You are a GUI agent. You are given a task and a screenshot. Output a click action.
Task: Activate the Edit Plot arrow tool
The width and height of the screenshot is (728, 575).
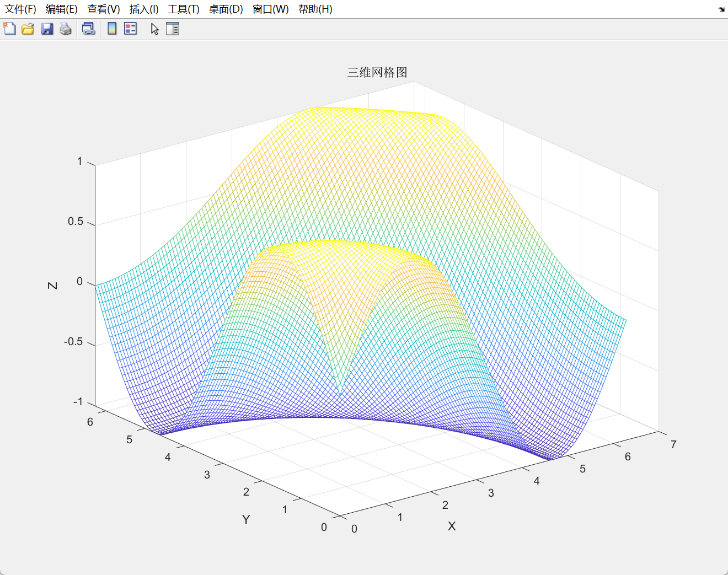155,29
